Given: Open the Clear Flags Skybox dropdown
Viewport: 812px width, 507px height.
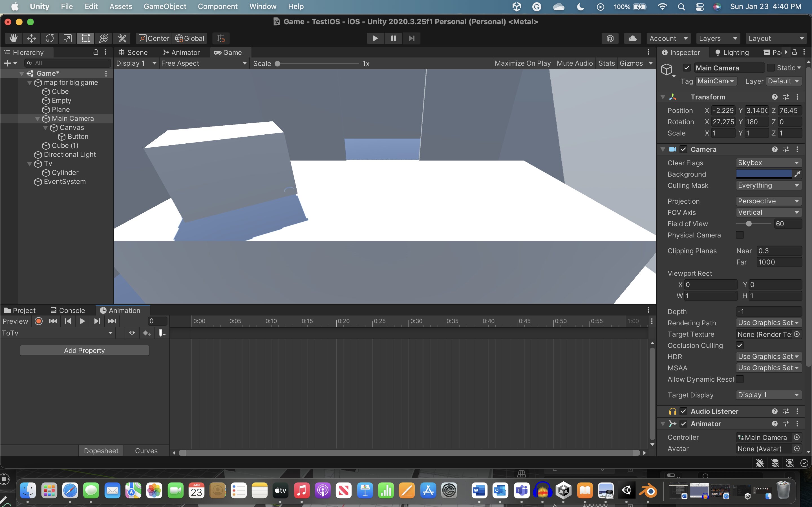Looking at the screenshot, I should tap(768, 163).
